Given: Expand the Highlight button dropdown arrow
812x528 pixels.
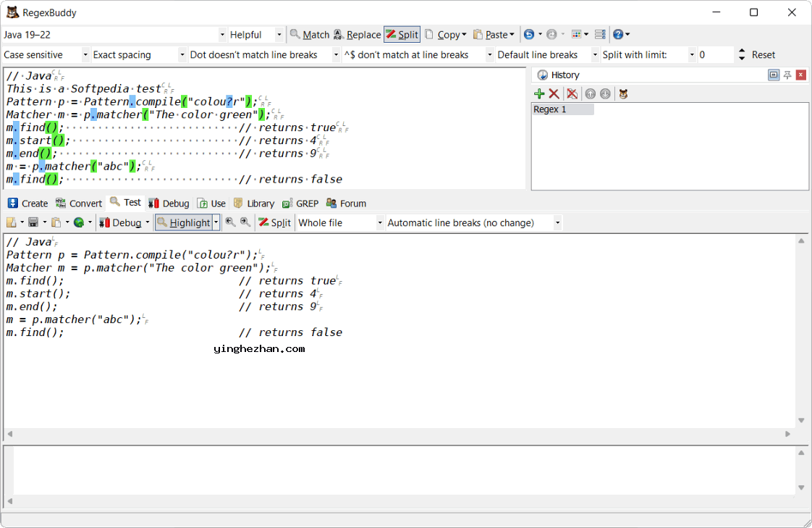Looking at the screenshot, I should [216, 223].
